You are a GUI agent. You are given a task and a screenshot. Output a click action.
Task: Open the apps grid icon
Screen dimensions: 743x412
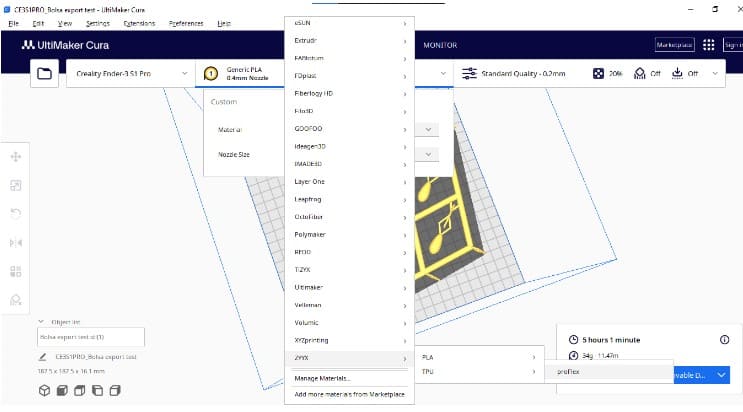pos(708,45)
